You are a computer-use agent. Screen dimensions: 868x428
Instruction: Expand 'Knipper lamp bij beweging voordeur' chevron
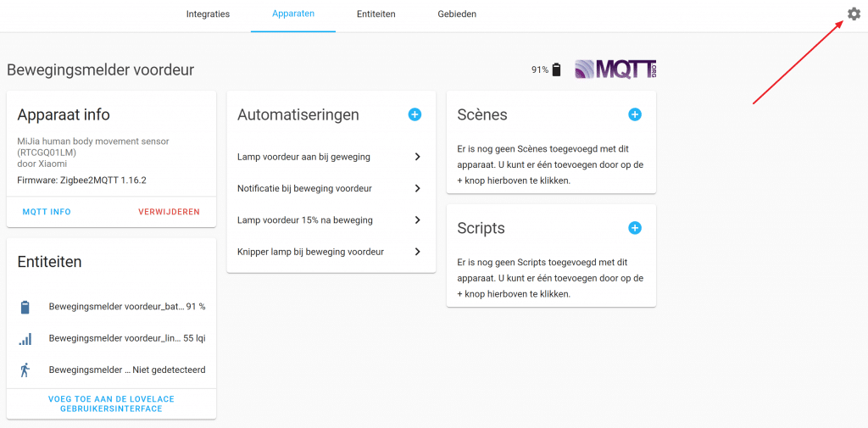tap(417, 252)
